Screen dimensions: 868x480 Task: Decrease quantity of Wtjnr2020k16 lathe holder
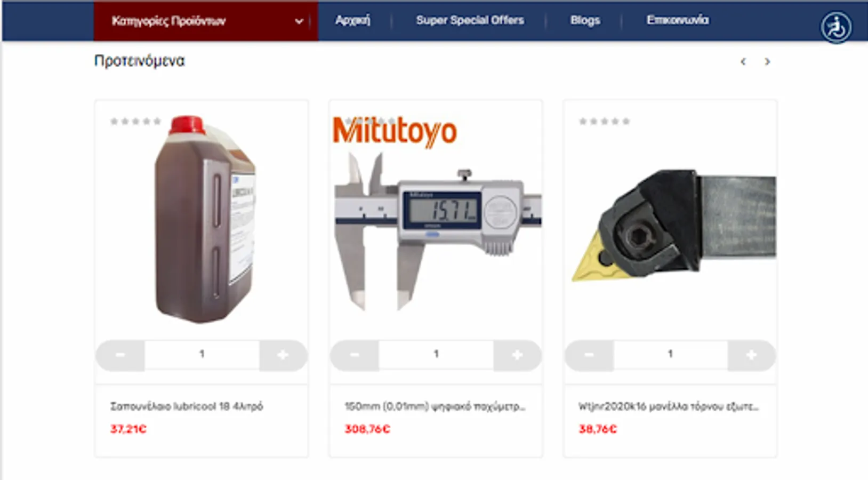click(x=589, y=355)
